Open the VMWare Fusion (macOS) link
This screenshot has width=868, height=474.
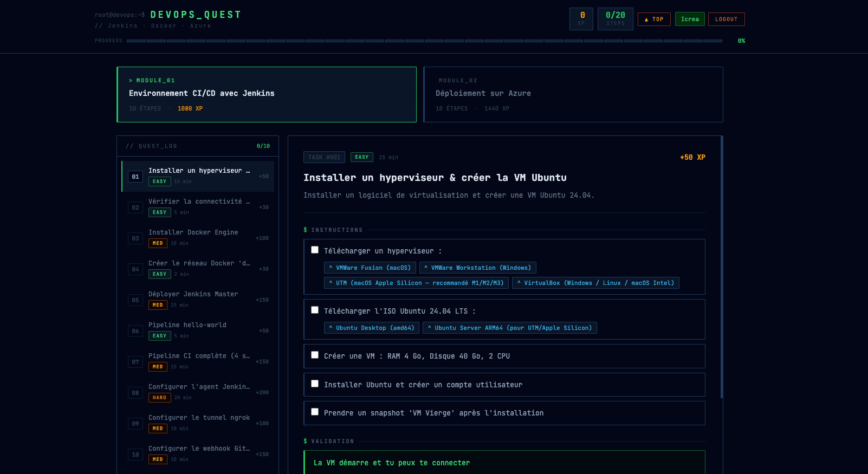(370, 268)
